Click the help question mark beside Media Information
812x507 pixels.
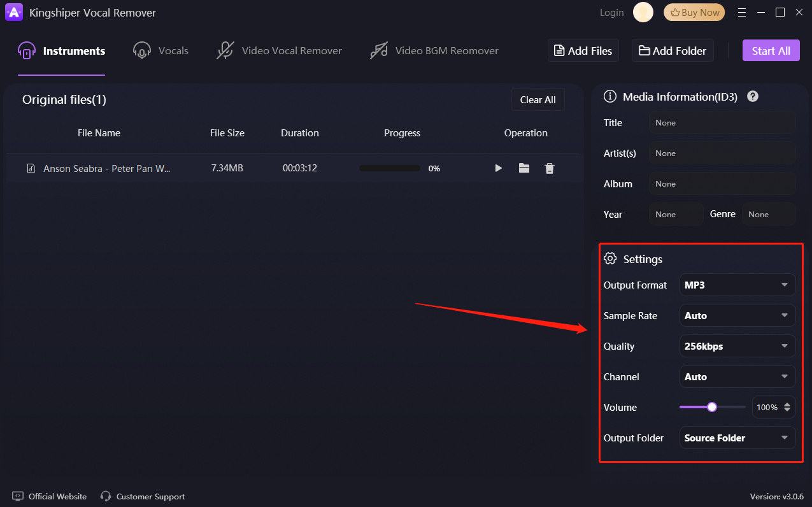(x=753, y=96)
